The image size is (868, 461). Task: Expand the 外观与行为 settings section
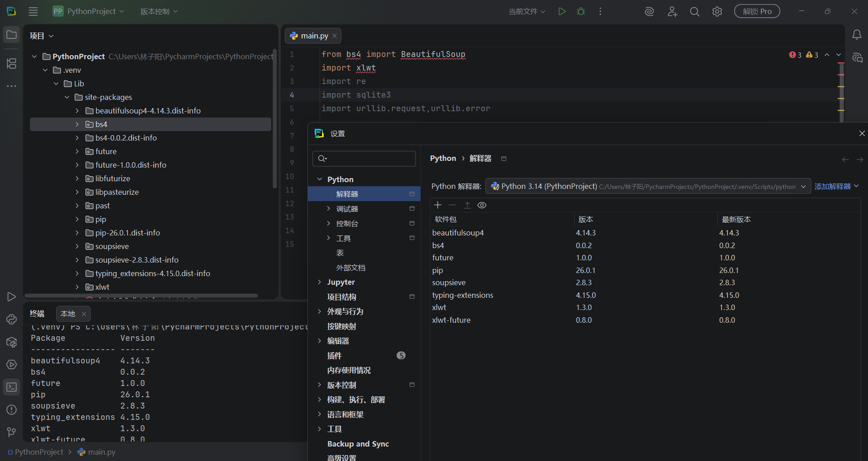(x=320, y=311)
